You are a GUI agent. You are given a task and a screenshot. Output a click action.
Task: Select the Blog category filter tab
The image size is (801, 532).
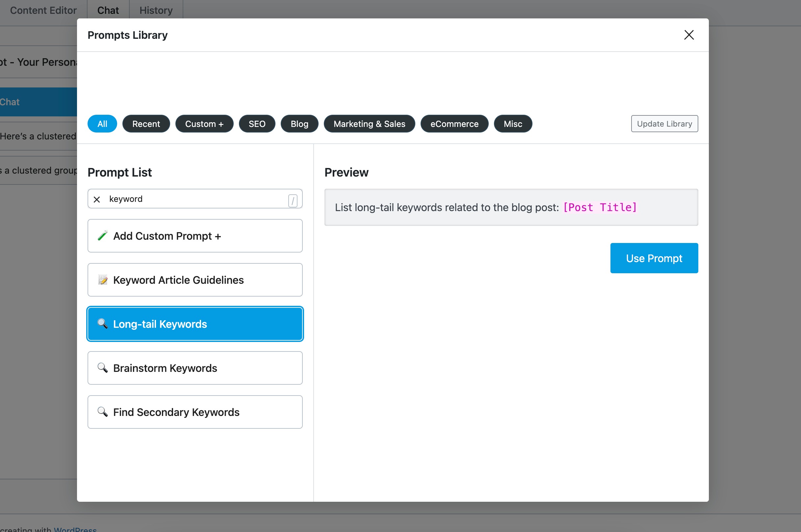[299, 124]
